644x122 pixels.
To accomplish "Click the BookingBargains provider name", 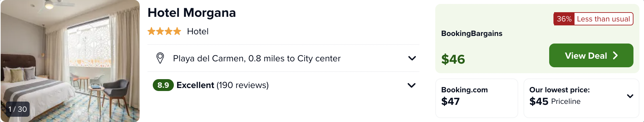I will tap(471, 33).
